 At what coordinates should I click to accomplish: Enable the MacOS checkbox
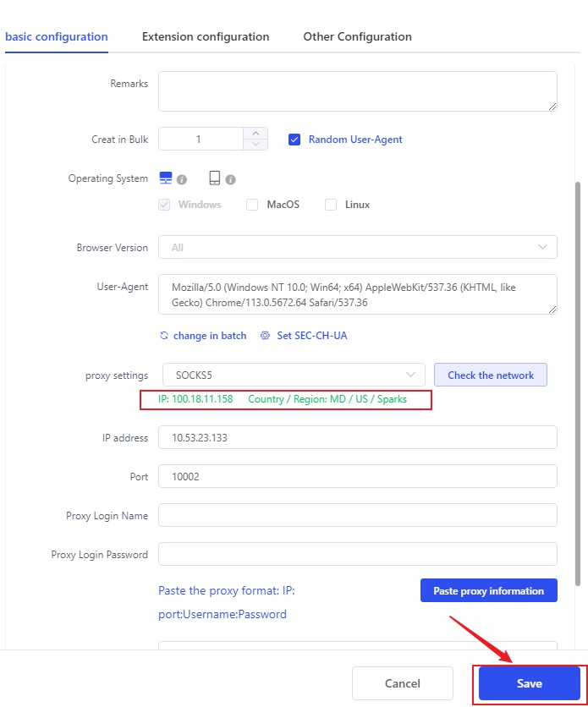tap(252, 205)
